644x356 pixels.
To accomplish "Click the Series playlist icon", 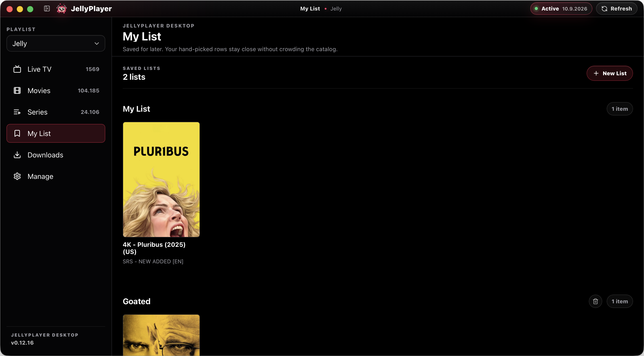I will (17, 112).
